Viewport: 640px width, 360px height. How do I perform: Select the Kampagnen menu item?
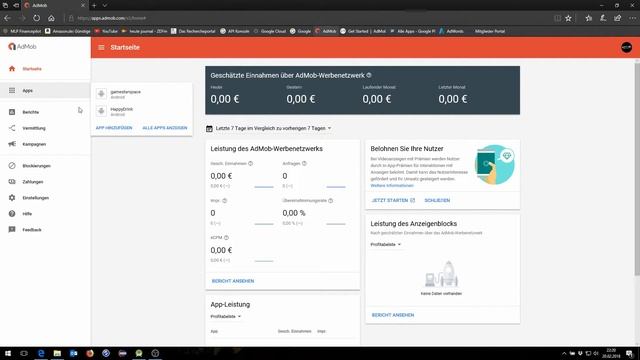coord(34,144)
